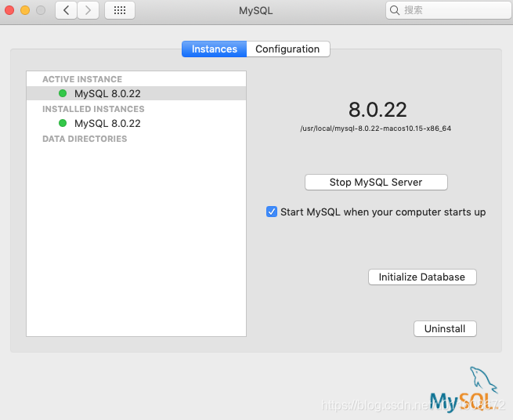Click the DATA DIRECTORIES header
The width and height of the screenshot is (513, 420).
click(x=85, y=139)
